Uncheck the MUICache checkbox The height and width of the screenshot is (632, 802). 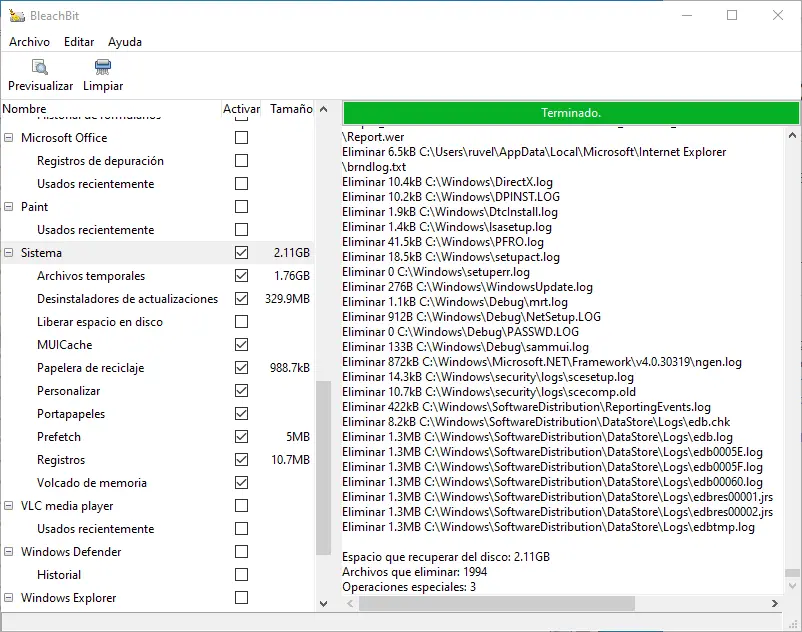coord(241,345)
